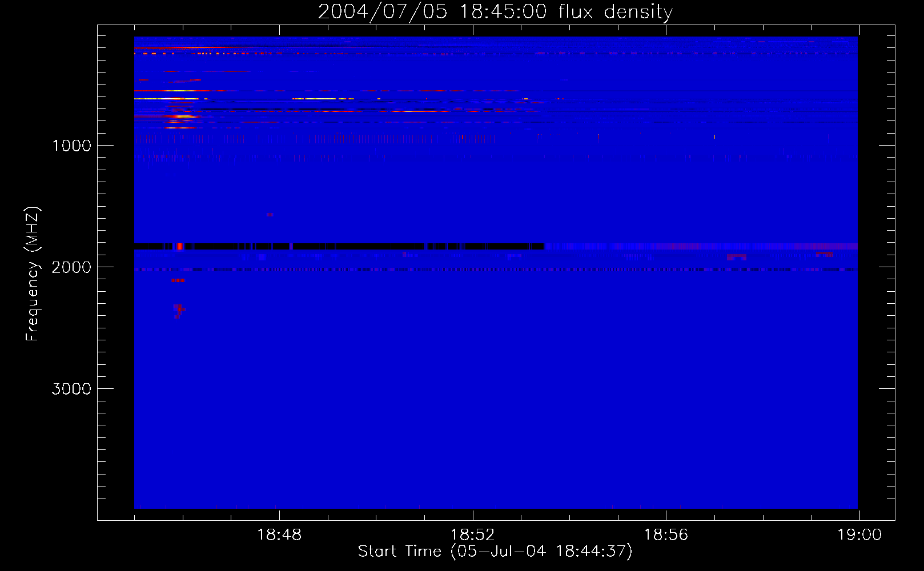Click the 18:56 time tick label
This screenshot has width=924, height=571.
click(x=666, y=535)
